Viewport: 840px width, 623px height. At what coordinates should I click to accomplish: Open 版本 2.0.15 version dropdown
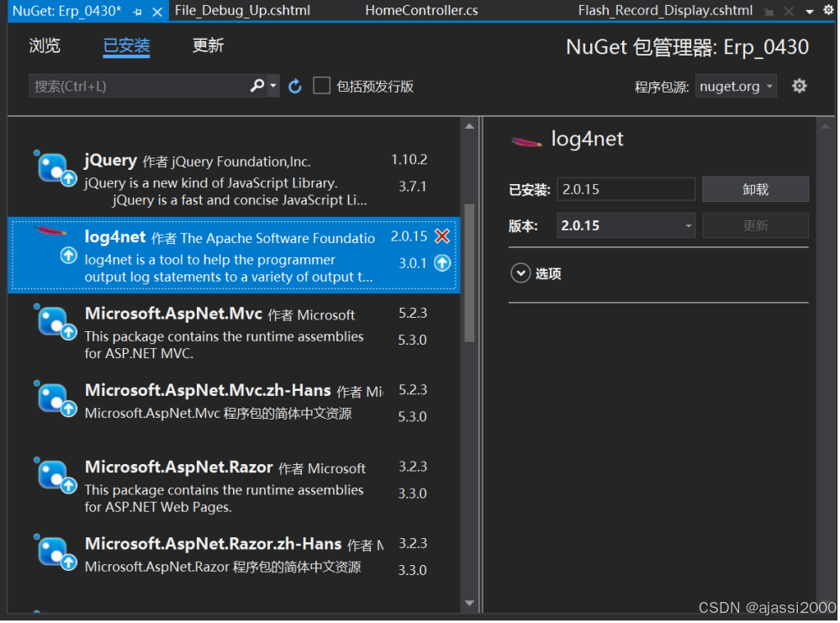(x=626, y=225)
